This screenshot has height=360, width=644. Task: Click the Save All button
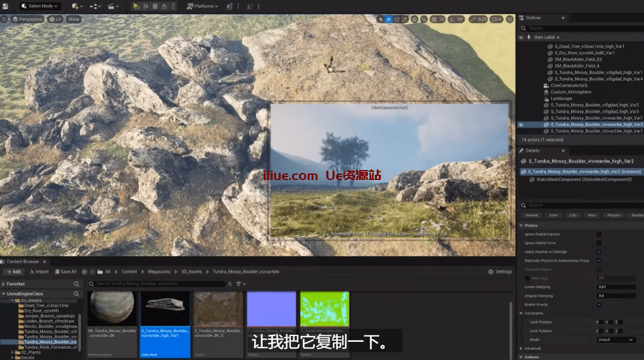pyautogui.click(x=66, y=272)
